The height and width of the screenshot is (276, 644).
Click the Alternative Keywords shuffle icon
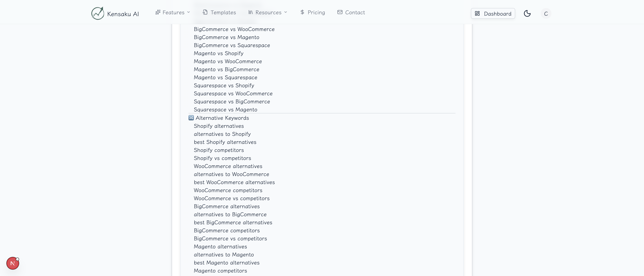point(191,118)
